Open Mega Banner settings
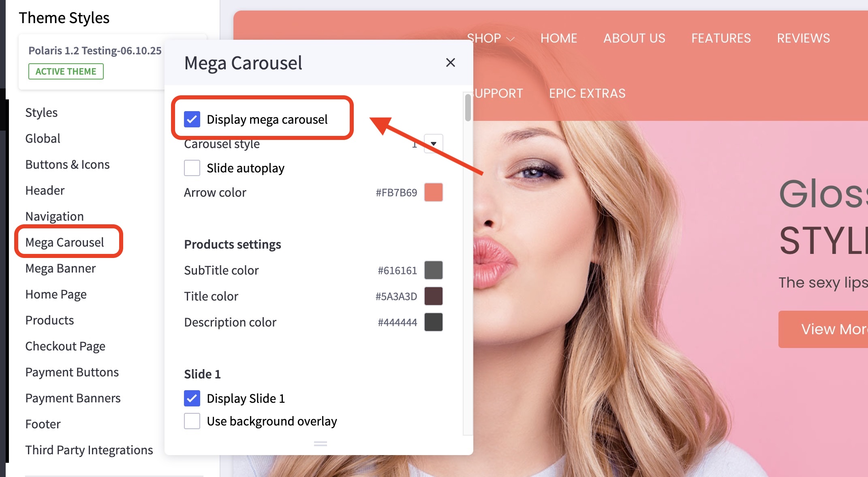This screenshot has height=477, width=868. coord(60,268)
